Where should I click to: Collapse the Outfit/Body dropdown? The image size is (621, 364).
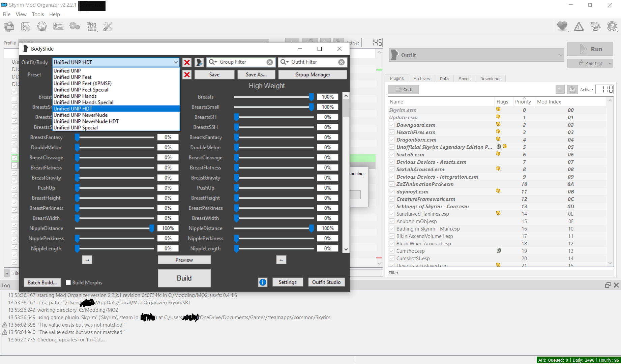tap(176, 62)
